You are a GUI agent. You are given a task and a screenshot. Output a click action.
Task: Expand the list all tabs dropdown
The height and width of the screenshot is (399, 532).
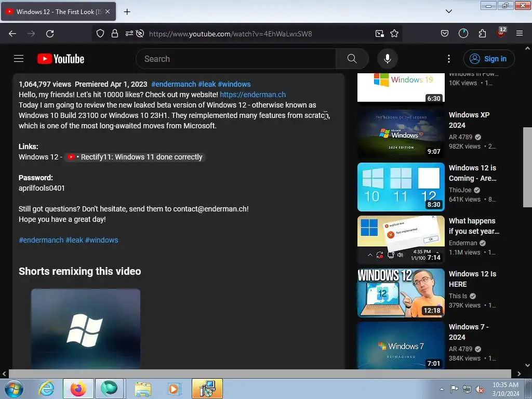448,11
